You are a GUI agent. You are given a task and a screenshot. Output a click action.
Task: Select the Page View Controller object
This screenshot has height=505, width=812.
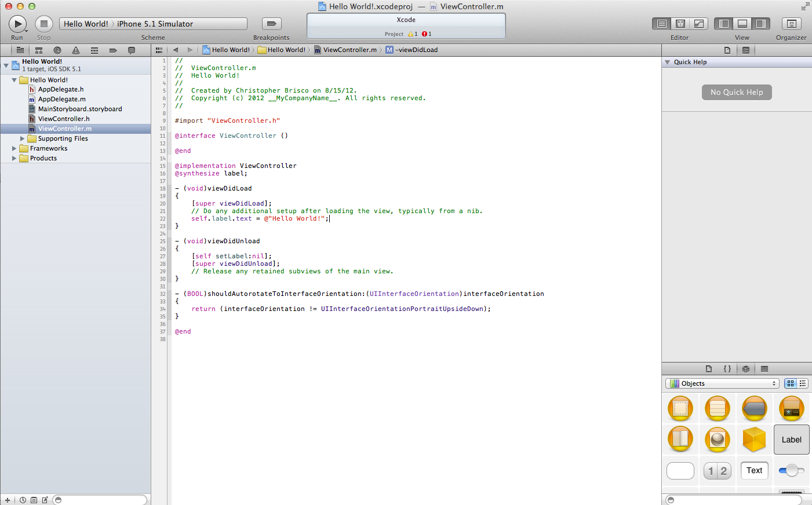(680, 440)
